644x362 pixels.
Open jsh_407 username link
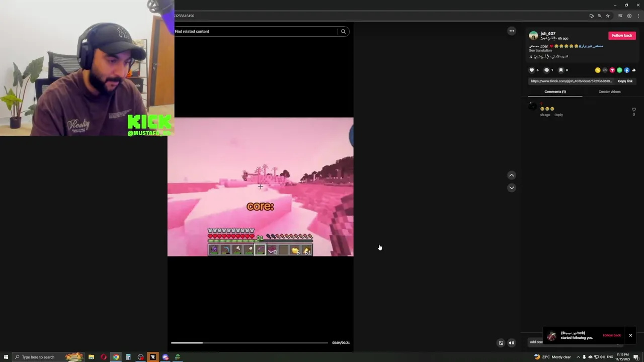pos(548,34)
